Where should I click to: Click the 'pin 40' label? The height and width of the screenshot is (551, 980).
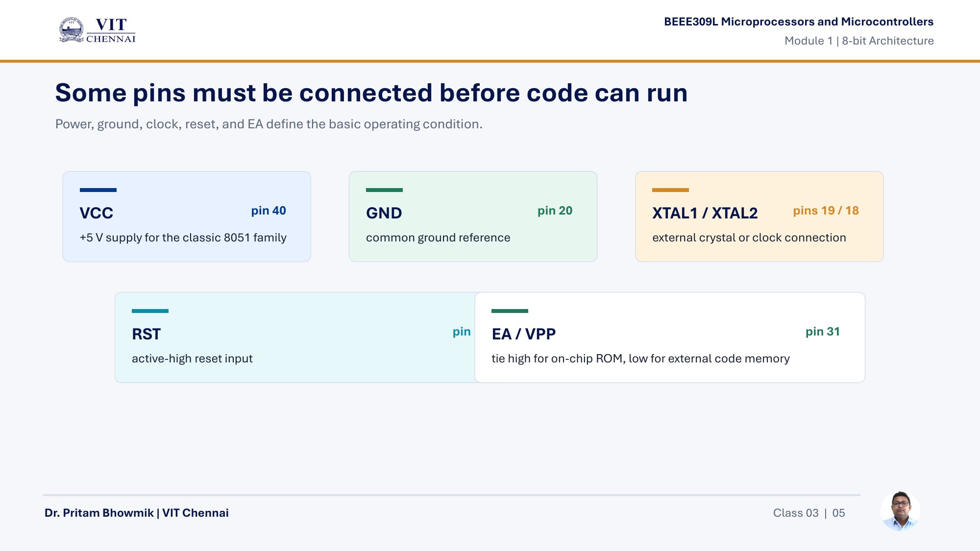click(269, 211)
